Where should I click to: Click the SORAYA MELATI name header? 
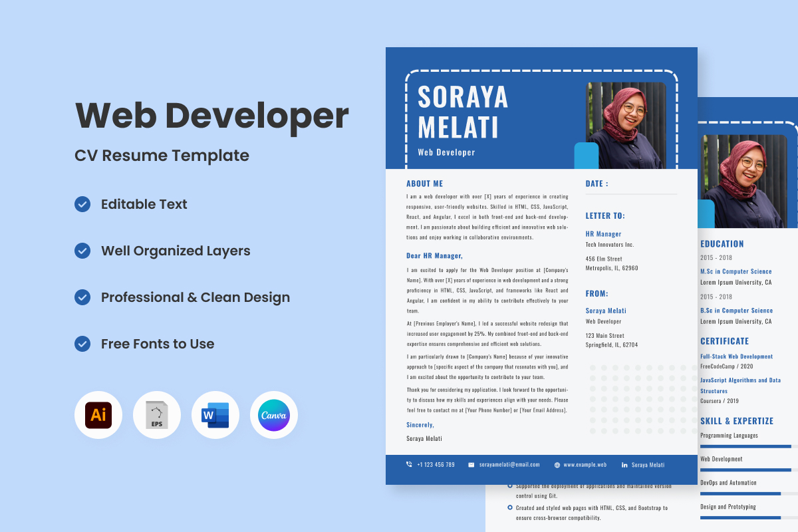point(463,112)
